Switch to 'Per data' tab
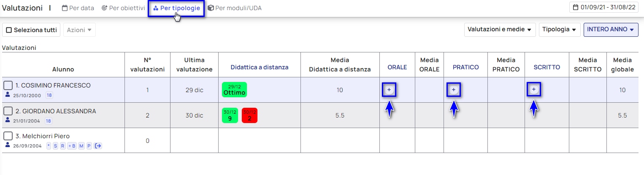The height and width of the screenshot is (175, 644). coord(78,8)
